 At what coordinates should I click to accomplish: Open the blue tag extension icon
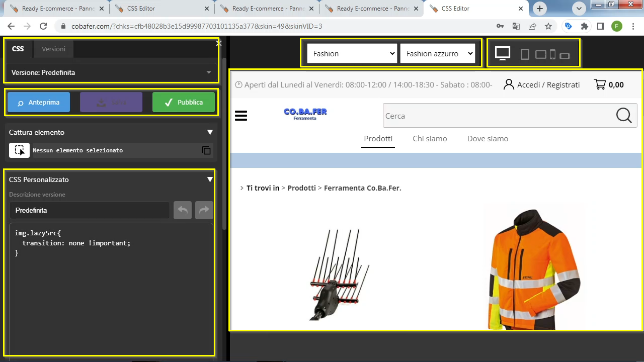pos(569,26)
